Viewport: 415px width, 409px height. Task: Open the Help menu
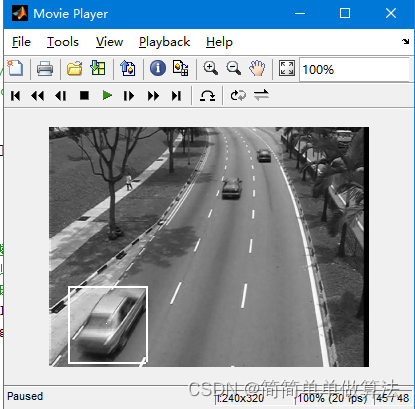pyautogui.click(x=219, y=42)
